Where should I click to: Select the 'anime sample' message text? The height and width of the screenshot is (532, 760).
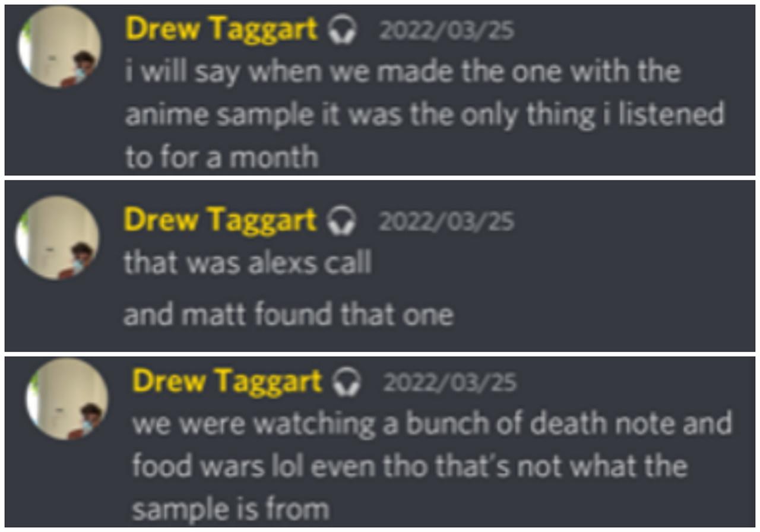click(x=425, y=115)
